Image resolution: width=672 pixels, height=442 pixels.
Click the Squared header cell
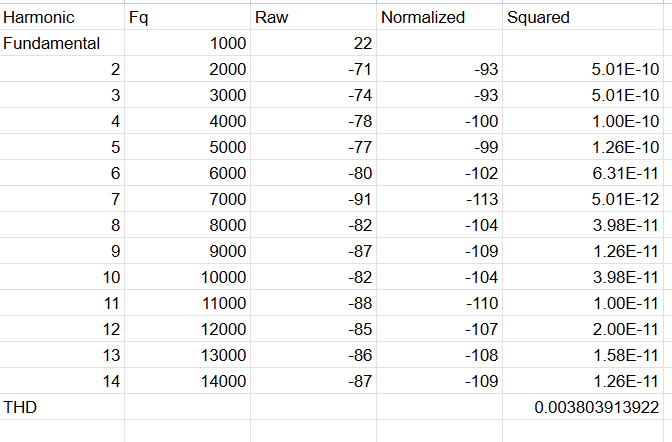(x=583, y=17)
